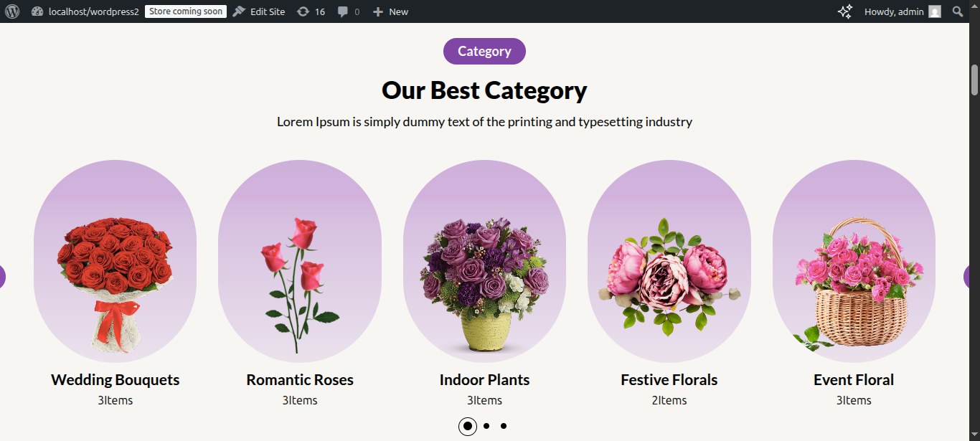The image size is (980, 441).
Task: Select the third carousel pagination dot
Action: pos(504,426)
